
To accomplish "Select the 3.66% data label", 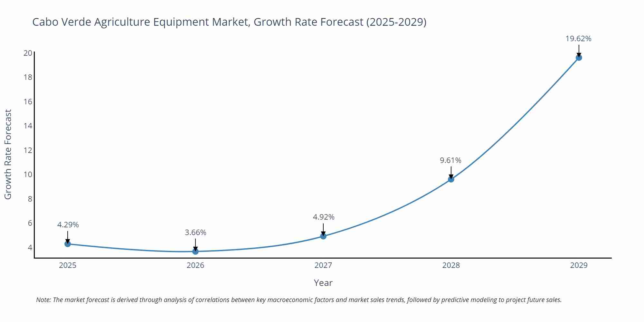I will point(195,232).
